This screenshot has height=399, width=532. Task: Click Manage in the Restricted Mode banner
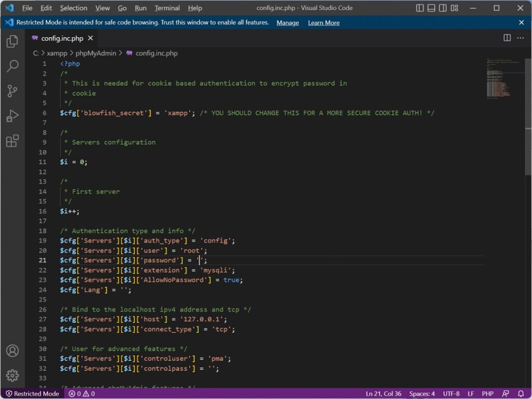[287, 22]
